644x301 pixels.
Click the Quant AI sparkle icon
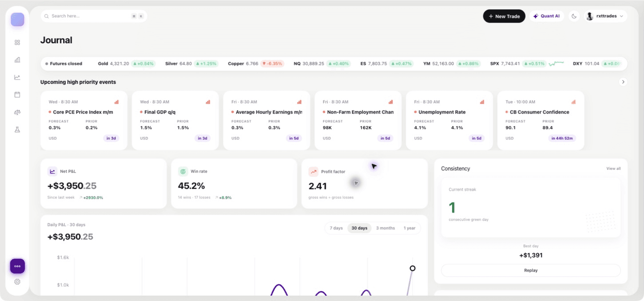536,16
